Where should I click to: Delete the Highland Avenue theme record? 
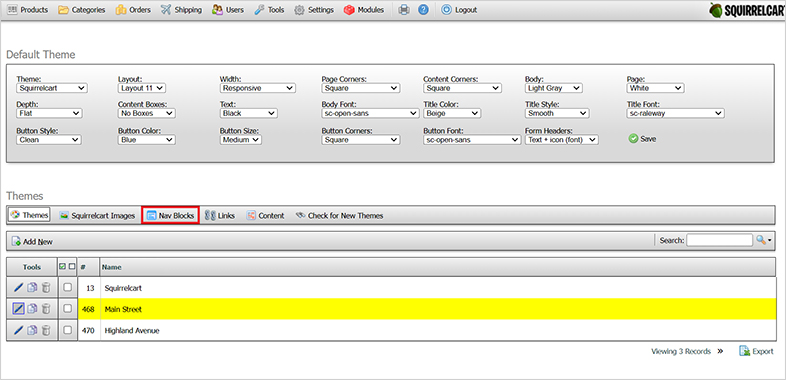point(46,330)
